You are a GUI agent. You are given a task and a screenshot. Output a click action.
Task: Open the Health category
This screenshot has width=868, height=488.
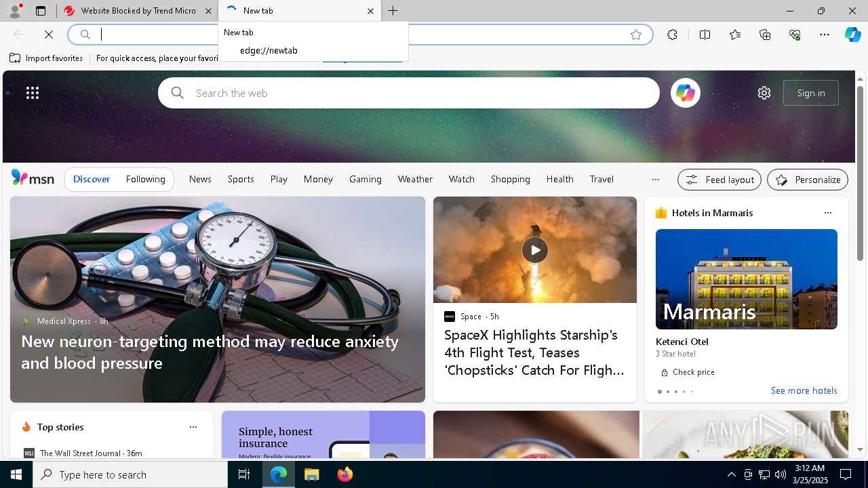pyautogui.click(x=560, y=179)
